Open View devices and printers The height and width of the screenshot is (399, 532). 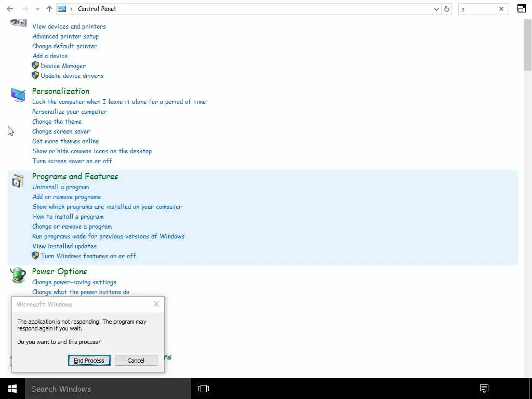coord(69,26)
